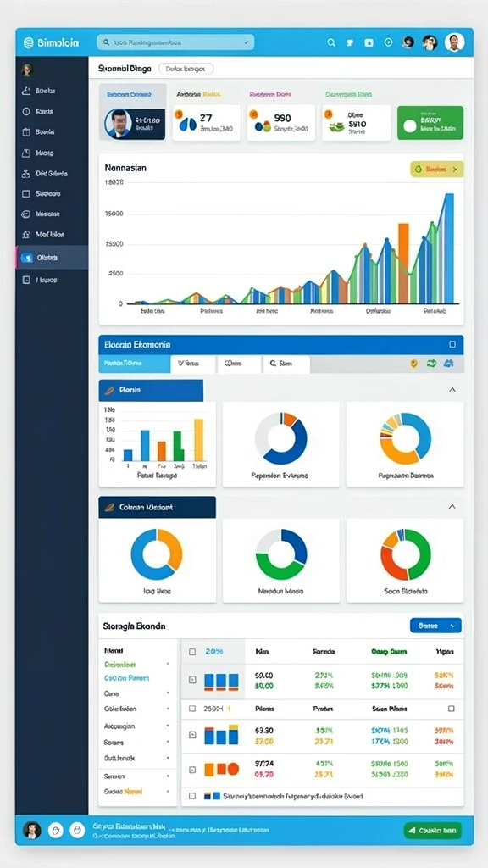The width and height of the screenshot is (488, 868).
Task: Click the blue-orange donut chart thumbnail
Action: (x=157, y=554)
